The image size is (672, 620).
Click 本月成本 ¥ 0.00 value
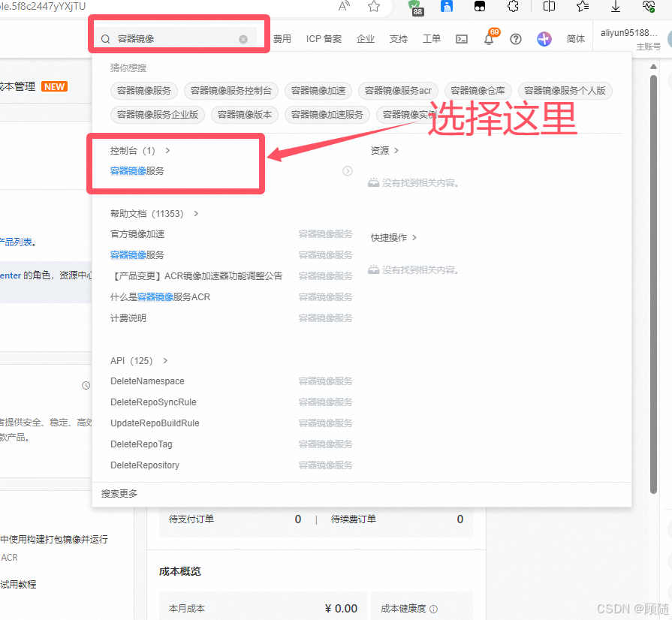pyautogui.click(x=341, y=609)
